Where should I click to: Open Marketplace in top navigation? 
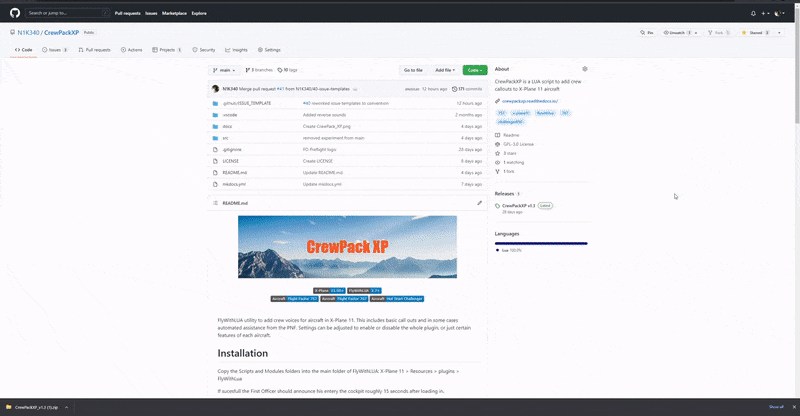[x=174, y=13]
